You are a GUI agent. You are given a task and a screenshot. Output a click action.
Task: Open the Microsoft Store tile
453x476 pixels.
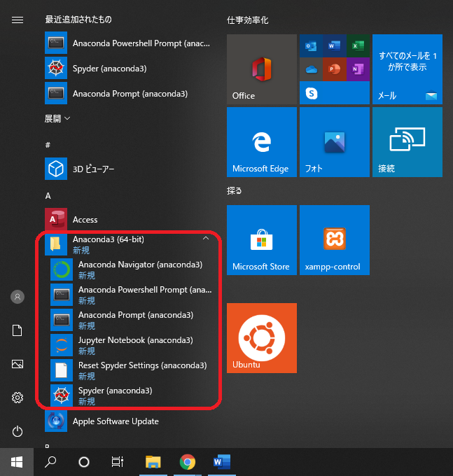click(262, 240)
